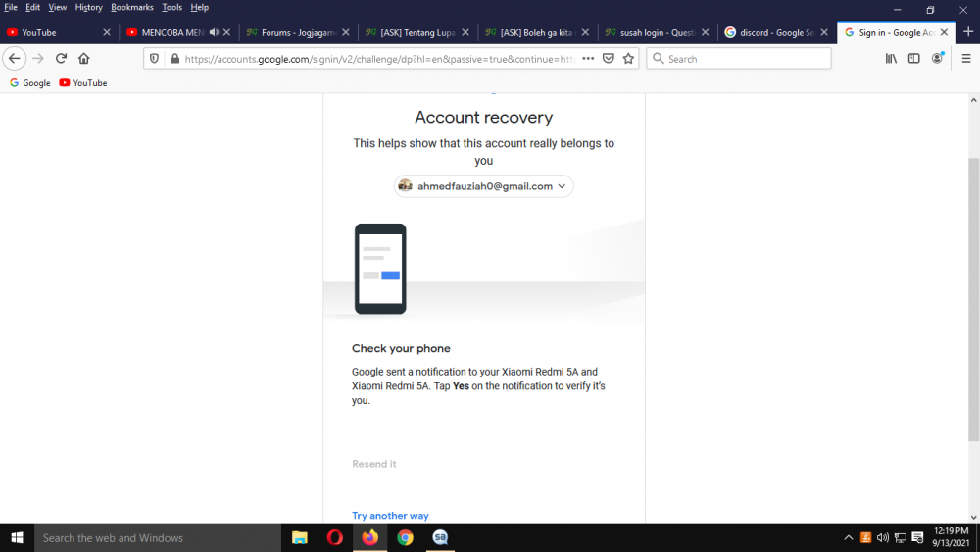This screenshot has height=552, width=980.
Task: Mute the MENCOBA MEN tab audio
Action: tap(214, 32)
